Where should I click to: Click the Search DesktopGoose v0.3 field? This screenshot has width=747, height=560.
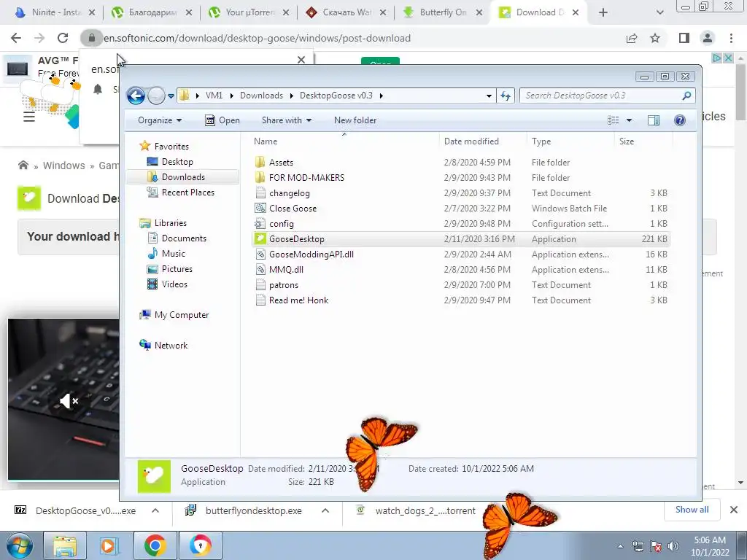coord(602,96)
